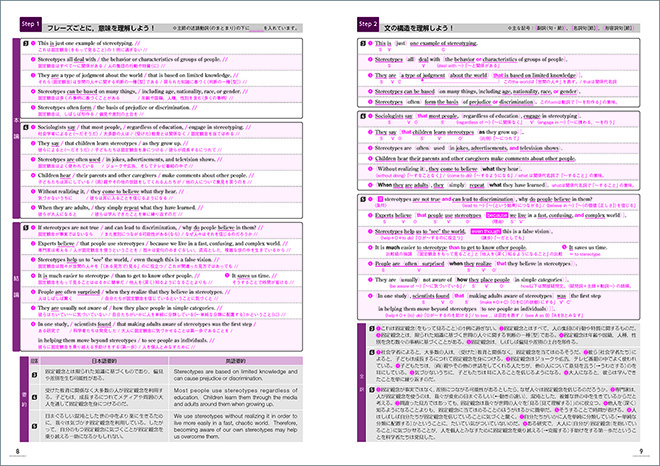This screenshot has height=466, width=660.
Task: Select "People are often surprised" sentence in Step 1
Action: tap(134, 292)
